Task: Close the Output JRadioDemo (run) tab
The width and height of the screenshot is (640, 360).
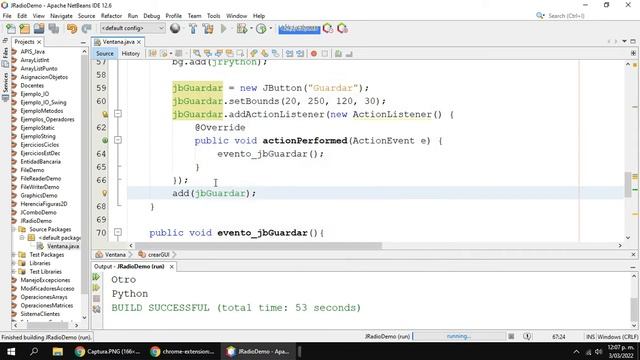Action: pyautogui.click(x=172, y=267)
